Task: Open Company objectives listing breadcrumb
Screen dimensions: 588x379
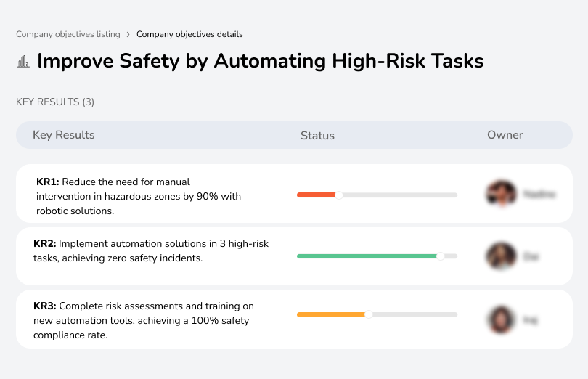Action: pos(68,34)
